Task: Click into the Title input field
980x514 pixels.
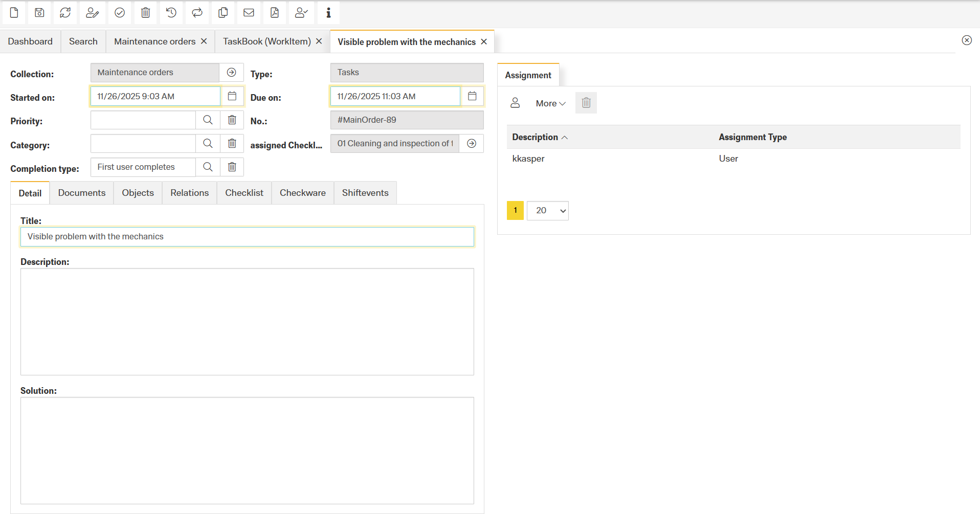Action: (x=247, y=237)
